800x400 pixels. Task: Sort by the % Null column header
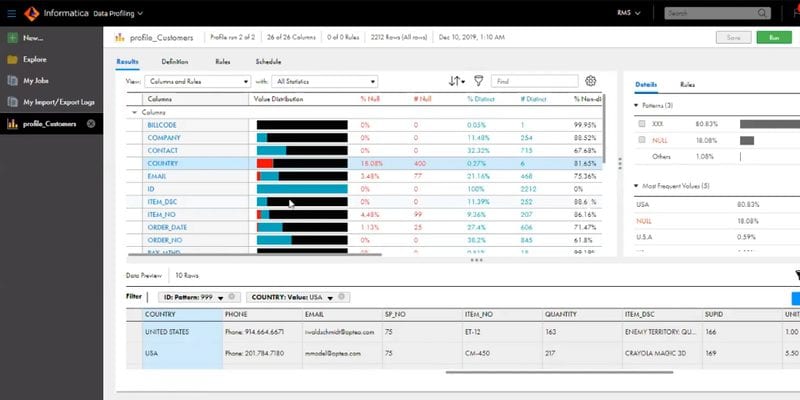(370, 99)
